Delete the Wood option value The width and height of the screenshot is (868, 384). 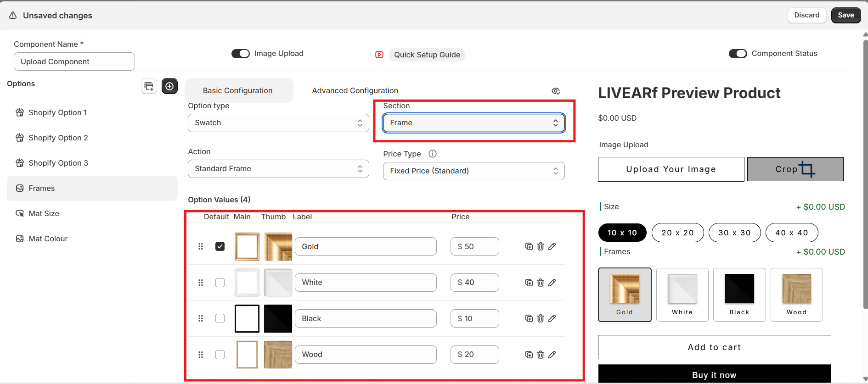coord(541,355)
